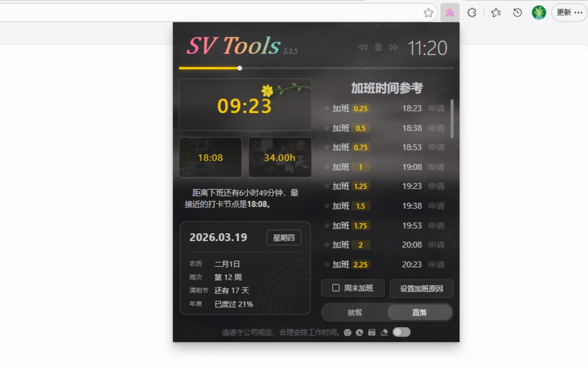This screenshot has height=368, width=588.
Task: Switch to the 就餐 option
Action: pos(355,312)
